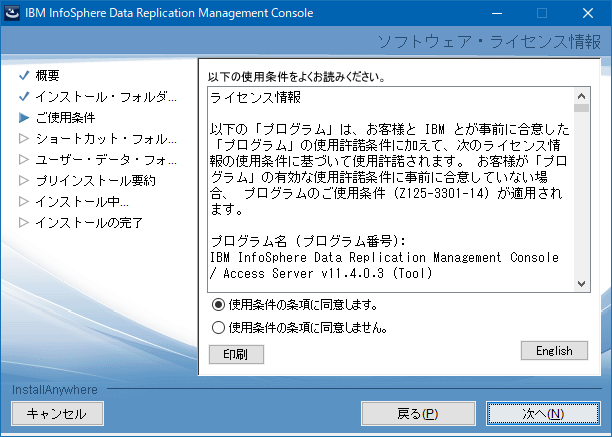Click the arrow icon beside プリインストール要約
The image size is (612, 437).
click(24, 180)
